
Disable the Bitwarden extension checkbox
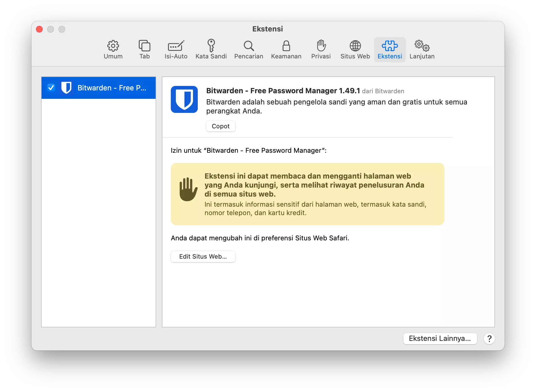[x=51, y=88]
